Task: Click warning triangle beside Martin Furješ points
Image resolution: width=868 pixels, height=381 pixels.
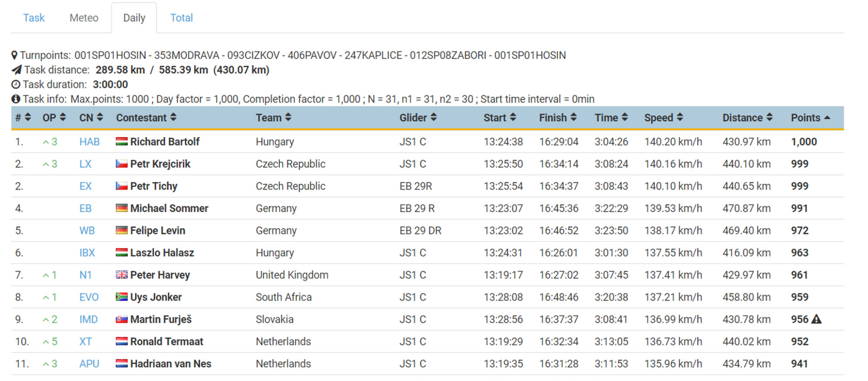Action: point(817,320)
